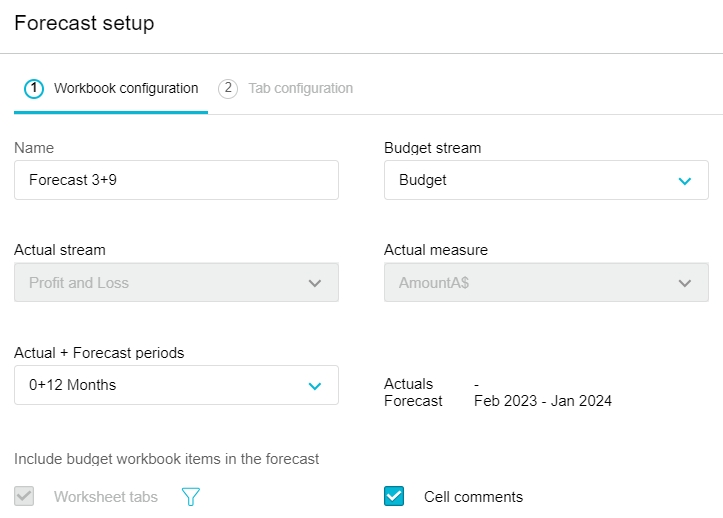Click the 0+12 Months selected value
723x518 pixels.
72,385
